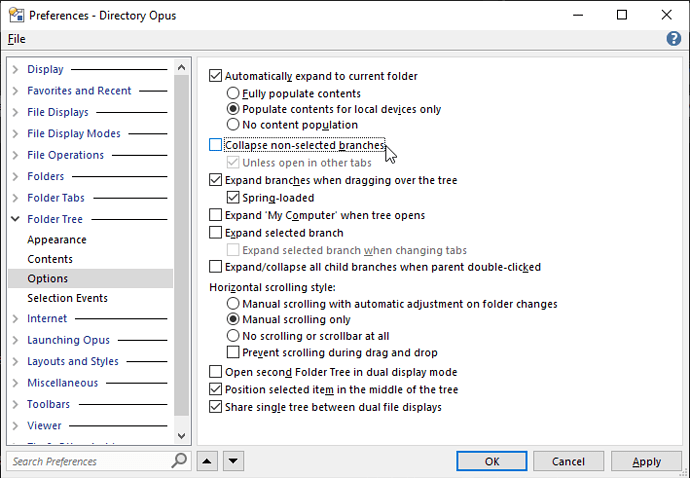Close the Preferences window

coord(666,15)
